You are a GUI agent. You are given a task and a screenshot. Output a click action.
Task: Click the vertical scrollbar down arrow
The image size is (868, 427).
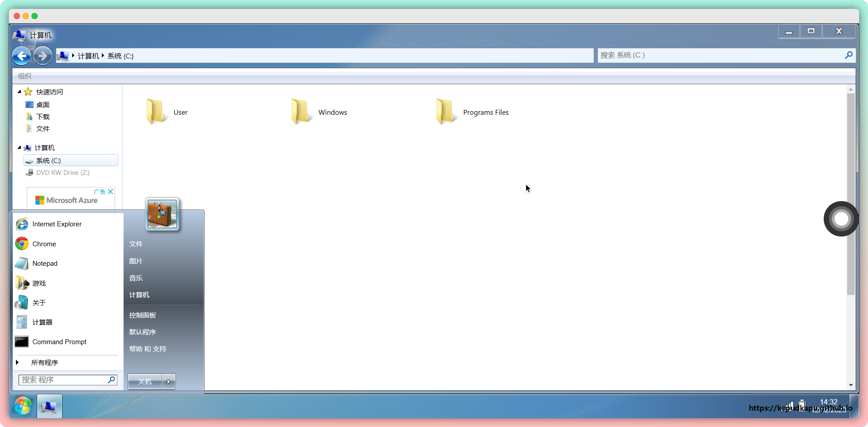coord(851,385)
